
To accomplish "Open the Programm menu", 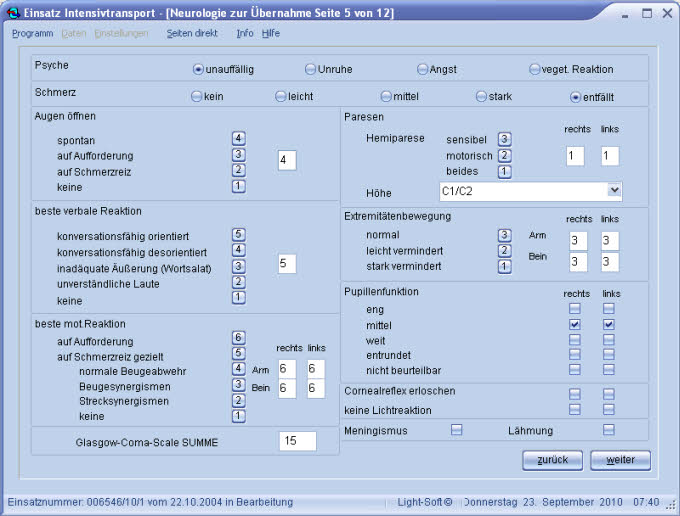I will point(33,33).
